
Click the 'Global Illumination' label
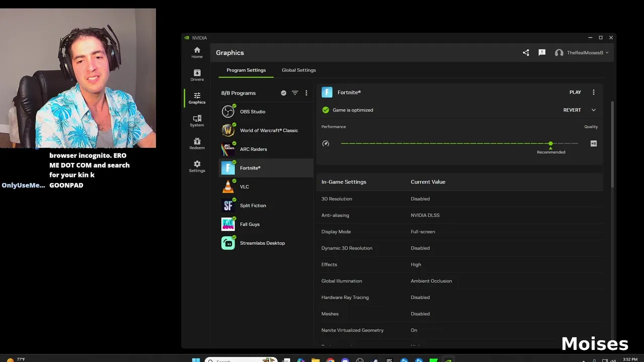pyautogui.click(x=342, y=281)
